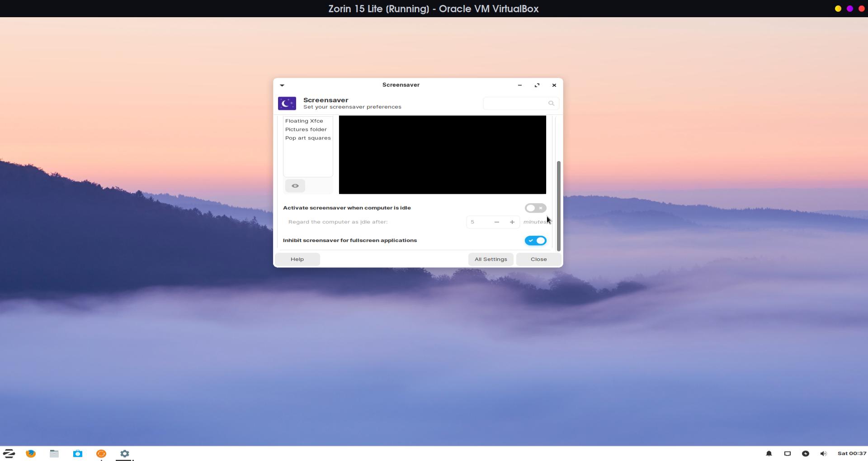Click the search magnifier icon
Image resolution: width=868 pixels, height=461 pixels.
[551, 103]
